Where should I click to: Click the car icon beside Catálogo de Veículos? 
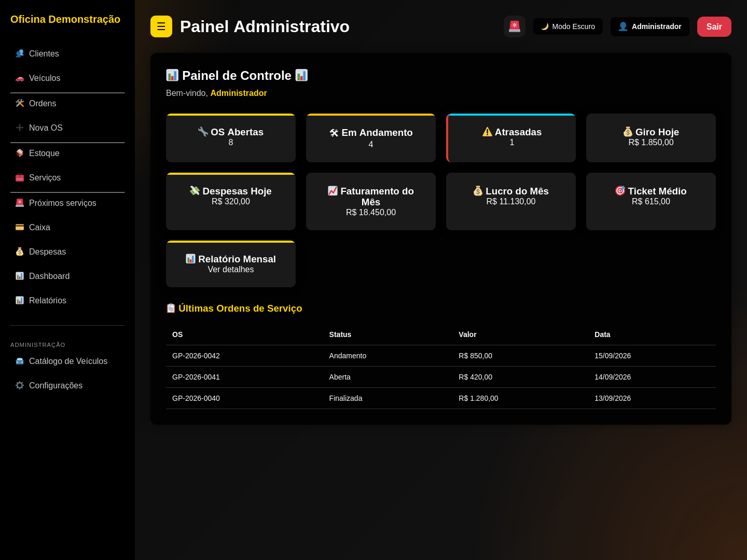click(20, 361)
